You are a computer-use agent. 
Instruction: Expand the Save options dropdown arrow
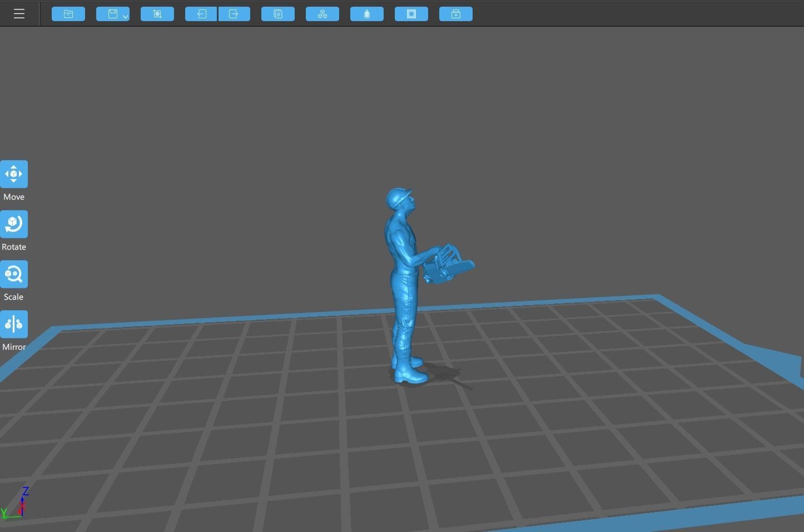coord(126,17)
